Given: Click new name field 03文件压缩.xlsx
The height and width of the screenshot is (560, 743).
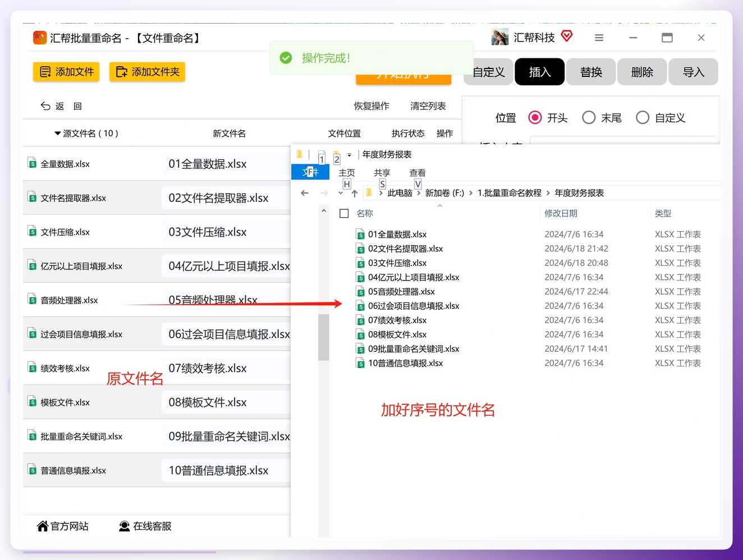Looking at the screenshot, I should (x=226, y=232).
